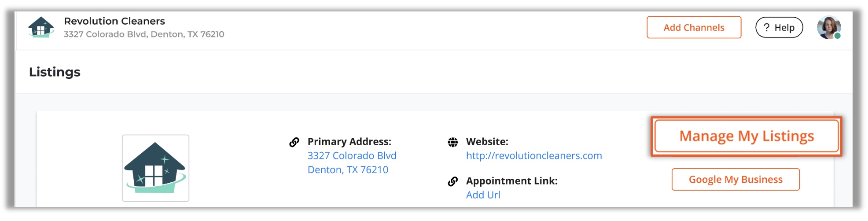Viewport: 868px width, 221px height.
Task: Open Google My Business
Action: click(736, 179)
